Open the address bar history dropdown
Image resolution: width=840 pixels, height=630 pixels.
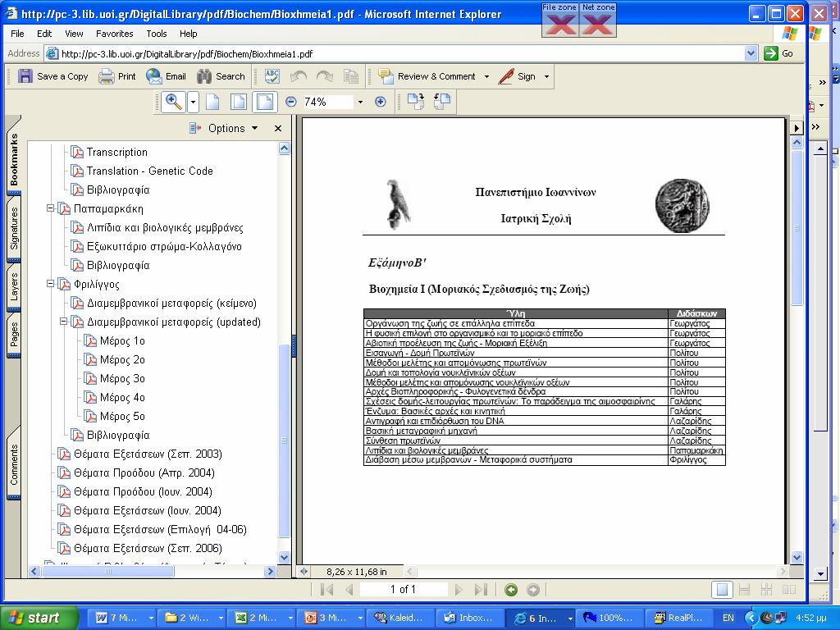pos(751,53)
